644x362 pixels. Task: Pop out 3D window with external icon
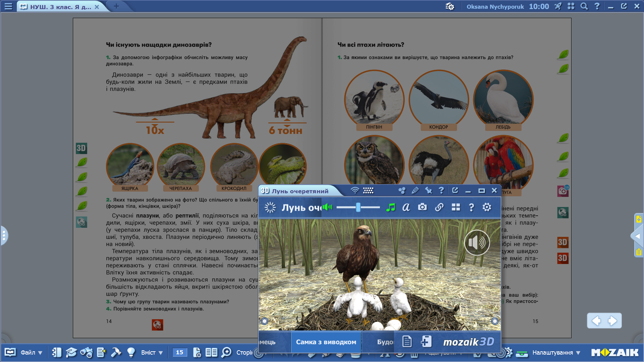(x=455, y=191)
